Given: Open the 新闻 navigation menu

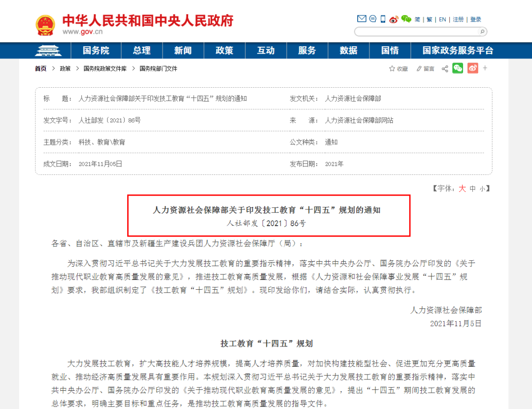Looking at the screenshot, I should pyautogui.click(x=183, y=50).
